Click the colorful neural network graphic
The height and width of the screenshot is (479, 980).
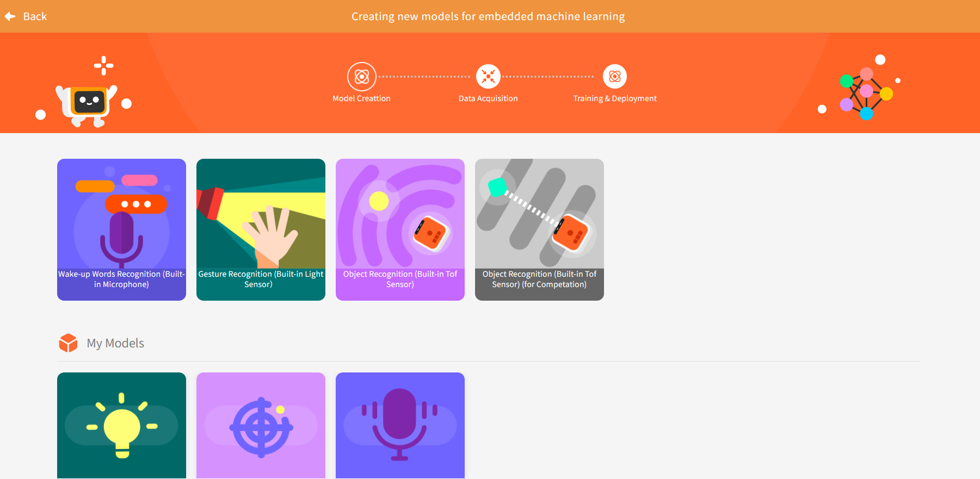click(865, 92)
